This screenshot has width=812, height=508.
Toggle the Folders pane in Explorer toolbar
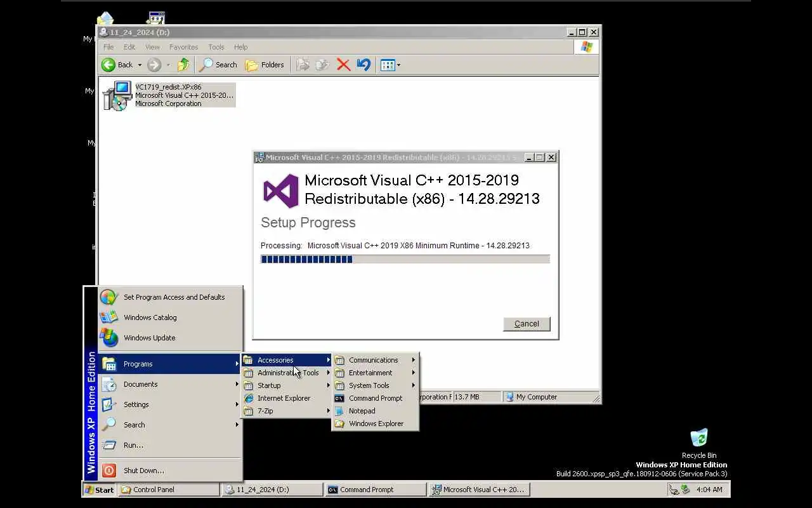click(x=265, y=65)
